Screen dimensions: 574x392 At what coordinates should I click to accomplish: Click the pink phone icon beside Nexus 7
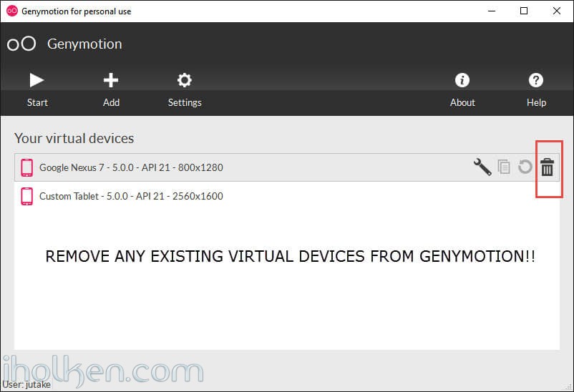tap(26, 167)
